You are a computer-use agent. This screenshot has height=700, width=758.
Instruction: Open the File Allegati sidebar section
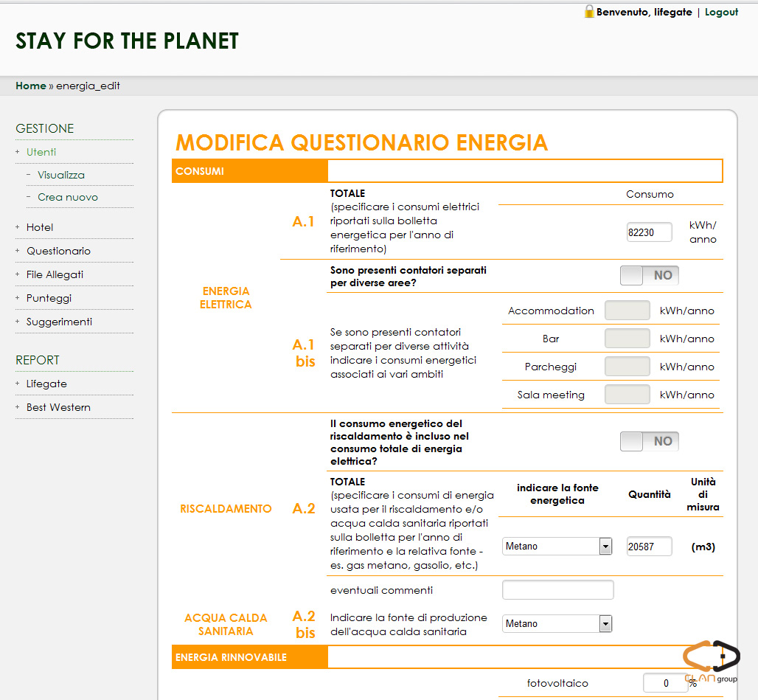click(x=55, y=274)
